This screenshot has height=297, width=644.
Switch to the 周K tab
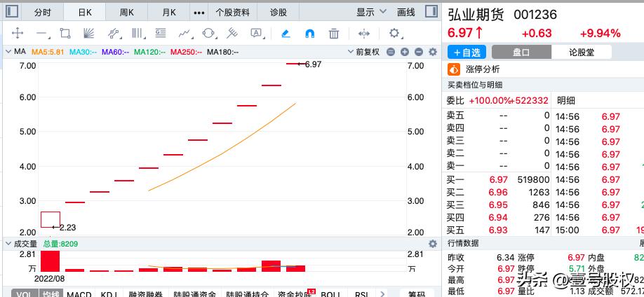(126, 13)
